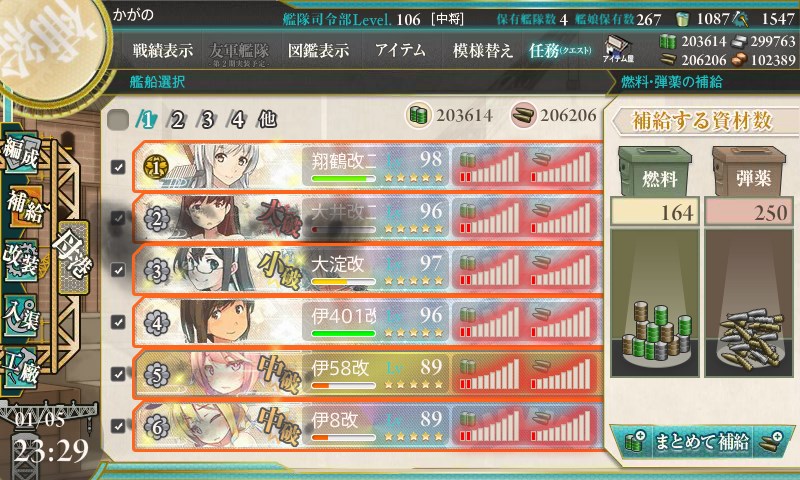Select the 伊401改 ship row
The image size is (800, 480).
click(x=367, y=322)
